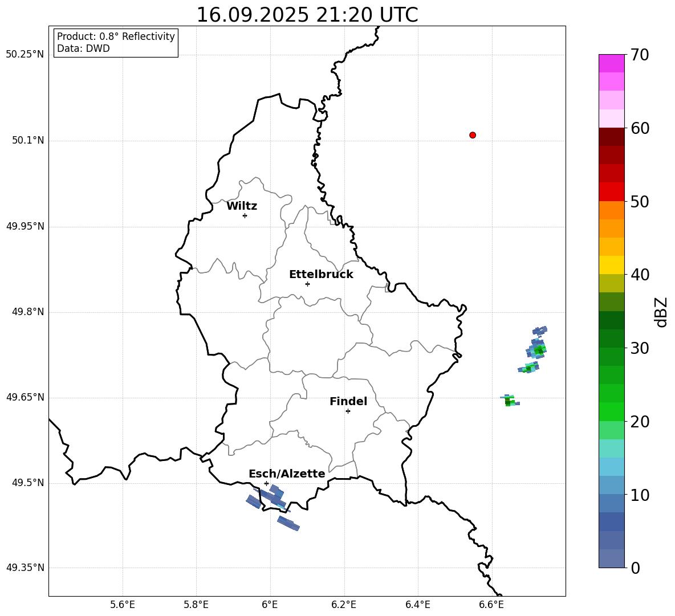Click the longitude label '6.4°E'
675x616 pixels.
click(x=418, y=605)
